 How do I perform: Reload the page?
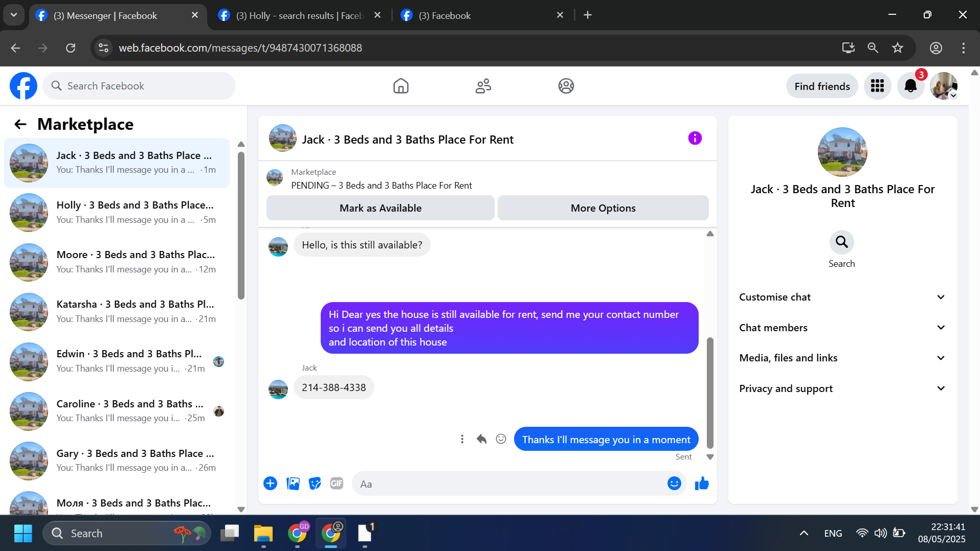point(71,48)
